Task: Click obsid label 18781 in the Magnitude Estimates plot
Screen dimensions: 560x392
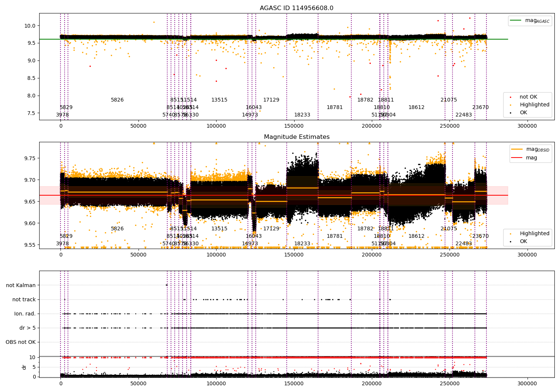Action: 335,236
